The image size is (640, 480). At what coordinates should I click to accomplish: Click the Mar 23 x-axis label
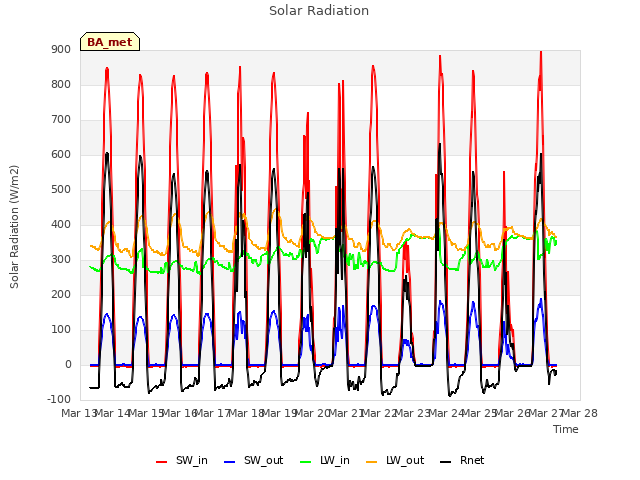tap(413, 413)
